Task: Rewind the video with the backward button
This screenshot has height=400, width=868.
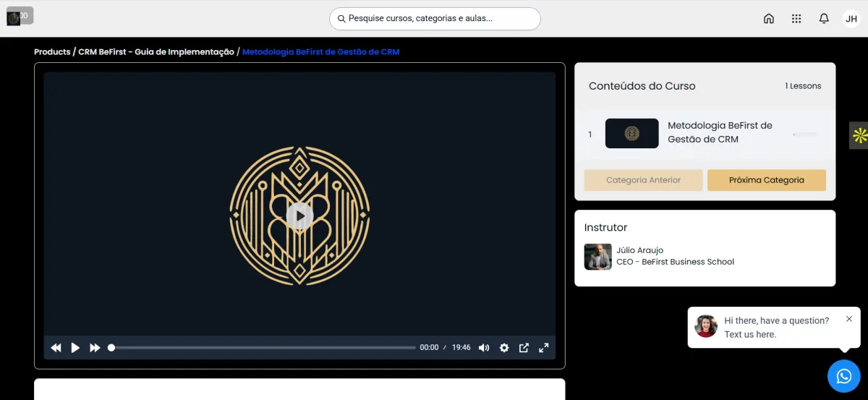Action: tap(56, 348)
